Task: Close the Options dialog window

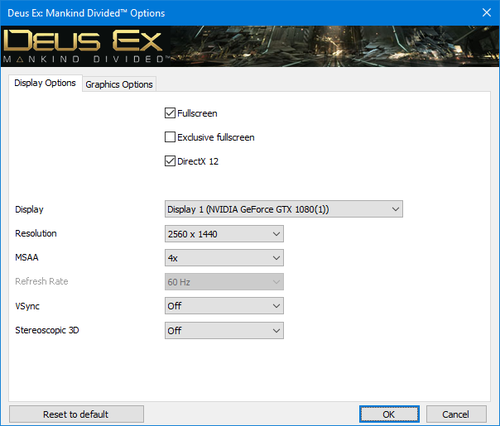Action: pos(486,13)
